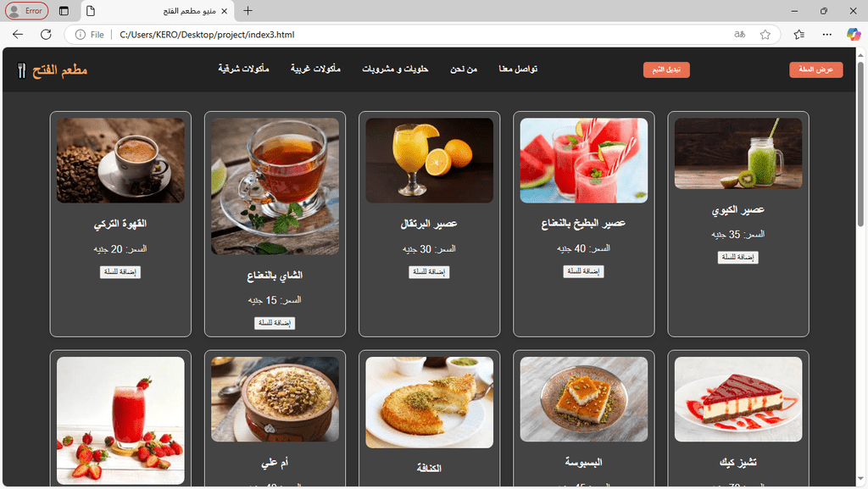Open the مأكولات شرقية menu section
Viewport: 868px width, 489px height.
(243, 69)
